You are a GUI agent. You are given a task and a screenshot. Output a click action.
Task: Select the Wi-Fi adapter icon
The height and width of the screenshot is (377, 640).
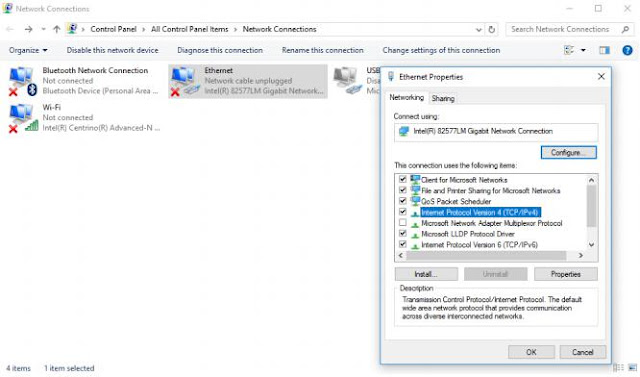[23, 118]
